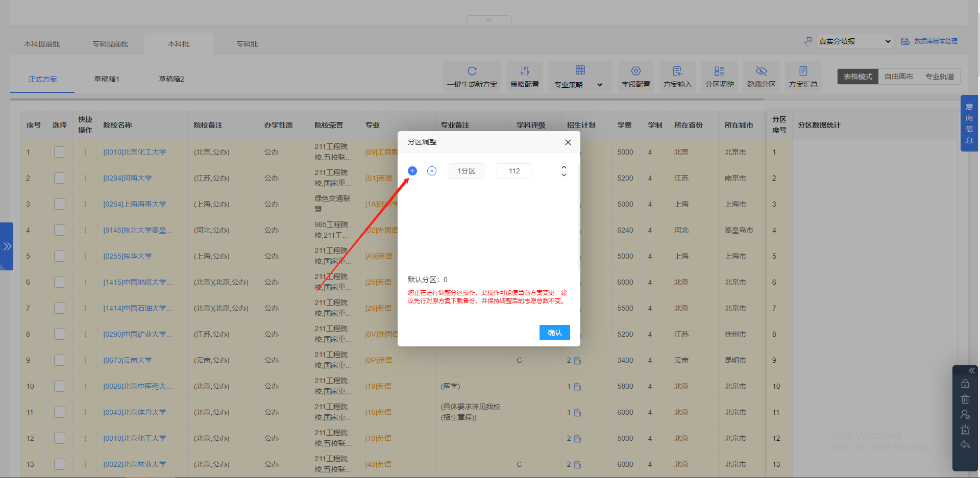Check the checkbox for row 1 北京化工大学
This screenshot has width=980, height=478.
coord(59,152)
